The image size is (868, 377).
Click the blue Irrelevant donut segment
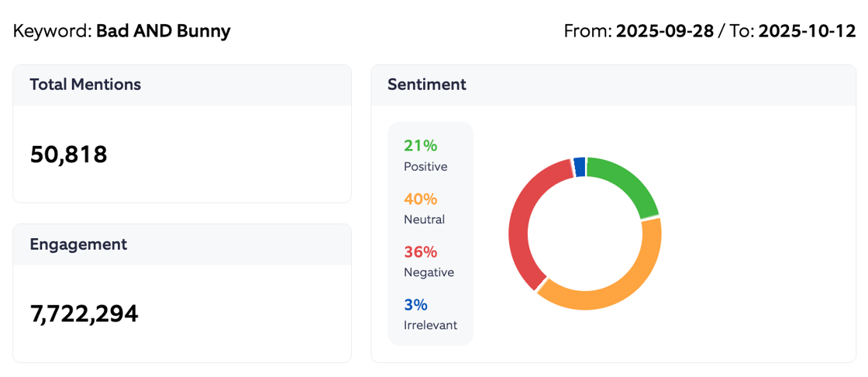[x=579, y=167]
